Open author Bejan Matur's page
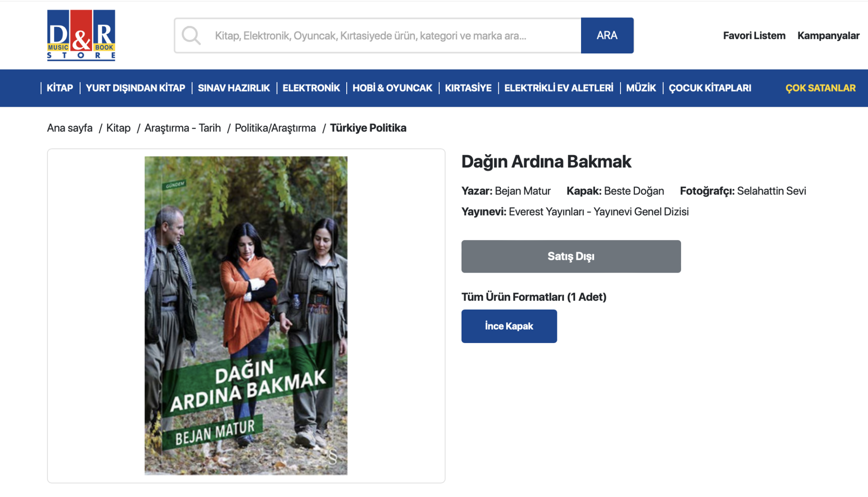Screen dimensions: 868x497 click(x=523, y=191)
